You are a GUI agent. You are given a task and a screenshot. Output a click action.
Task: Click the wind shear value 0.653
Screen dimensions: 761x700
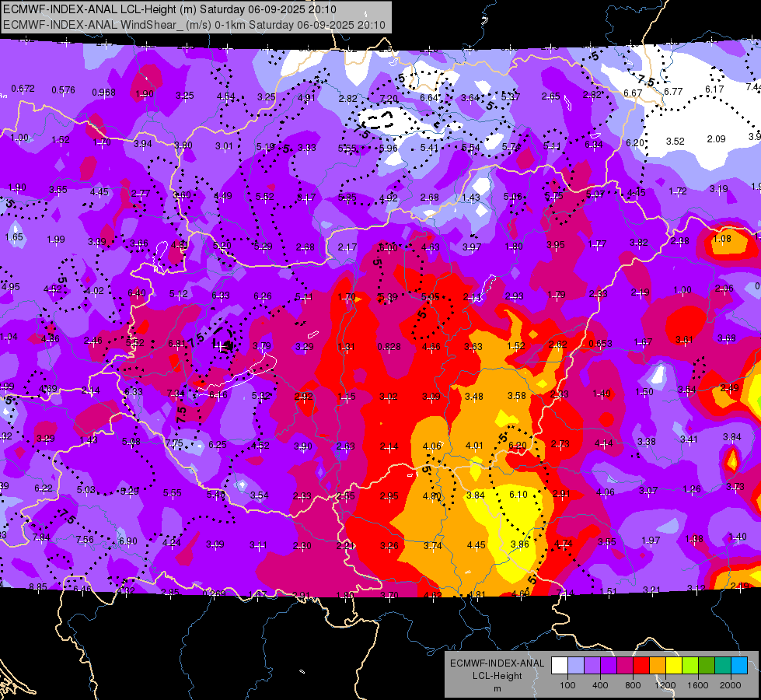click(600, 344)
